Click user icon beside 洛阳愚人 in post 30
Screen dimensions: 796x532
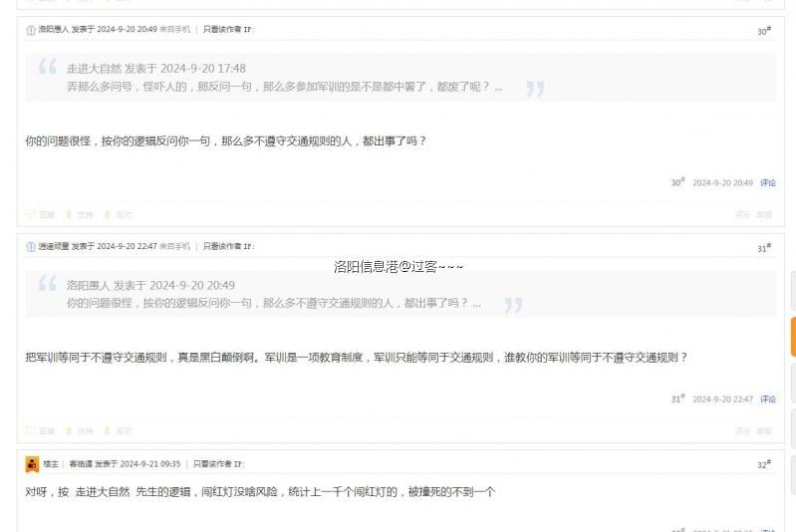coord(31,30)
